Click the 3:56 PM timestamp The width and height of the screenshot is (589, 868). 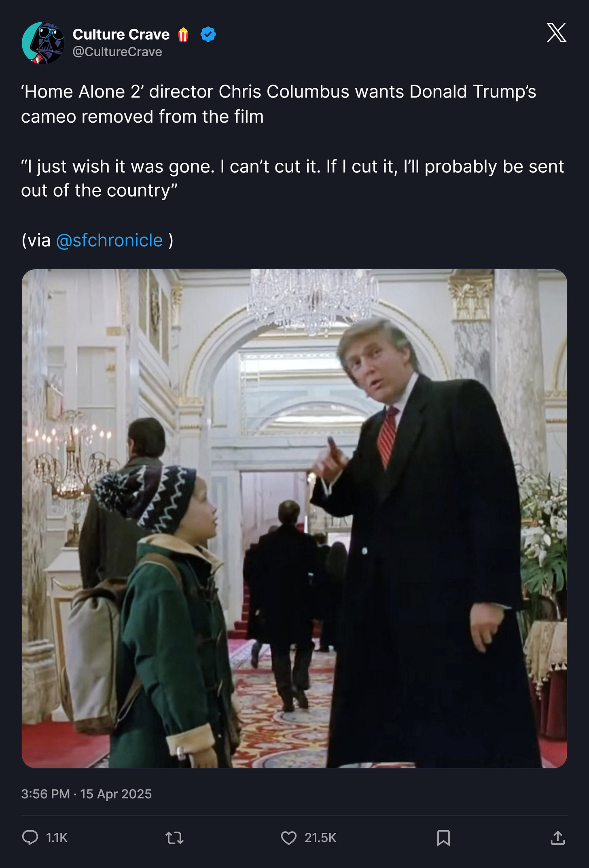point(45,794)
